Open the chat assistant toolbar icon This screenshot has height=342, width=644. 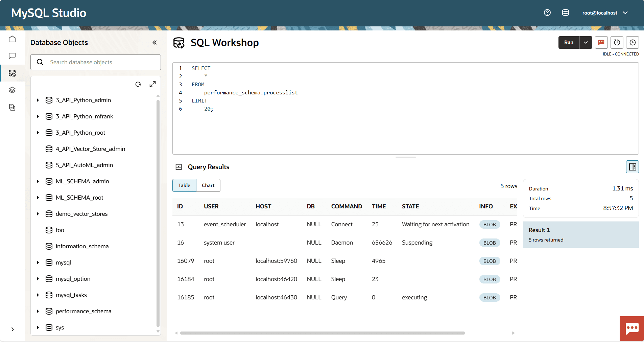coord(601,42)
